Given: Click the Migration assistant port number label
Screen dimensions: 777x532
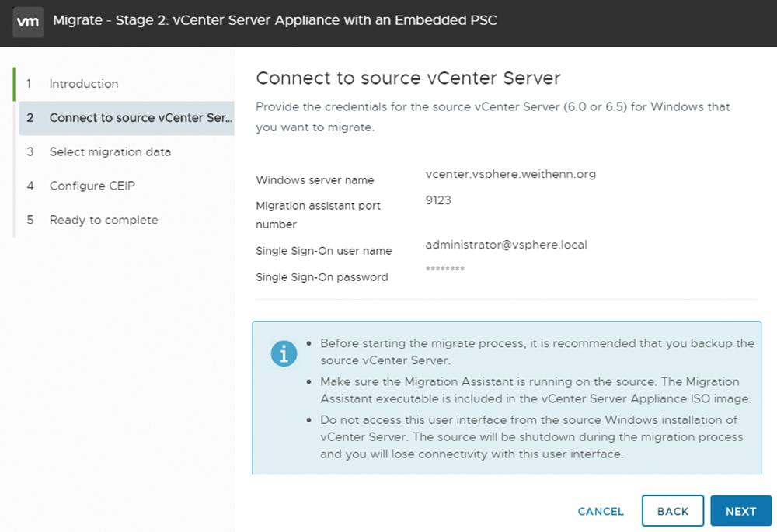Looking at the screenshot, I should click(x=318, y=215).
